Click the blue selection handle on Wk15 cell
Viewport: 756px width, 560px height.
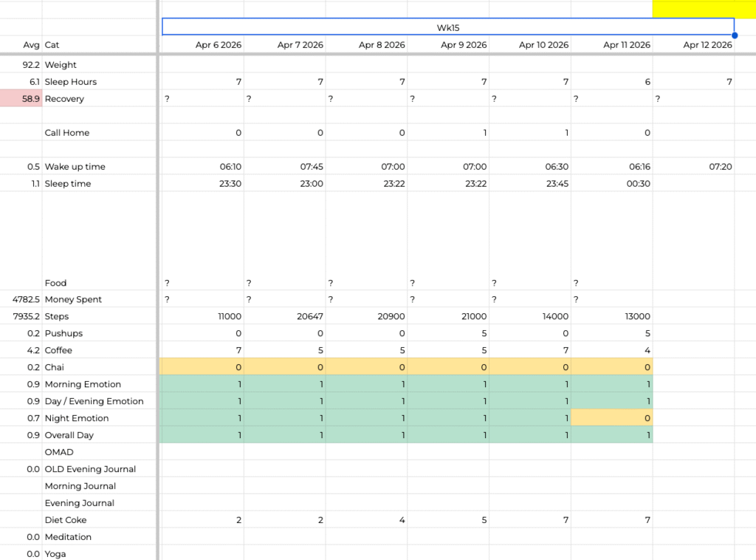coord(735,35)
